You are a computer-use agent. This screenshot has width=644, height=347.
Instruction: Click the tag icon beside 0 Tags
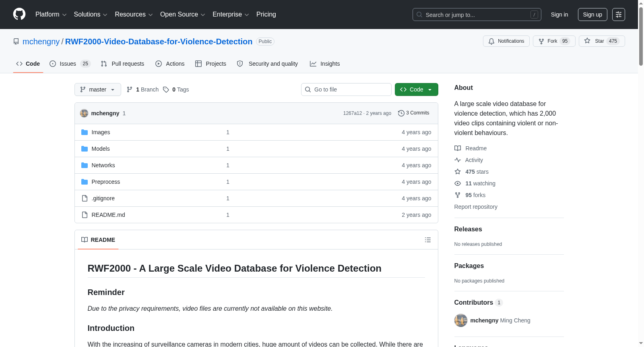click(x=166, y=89)
